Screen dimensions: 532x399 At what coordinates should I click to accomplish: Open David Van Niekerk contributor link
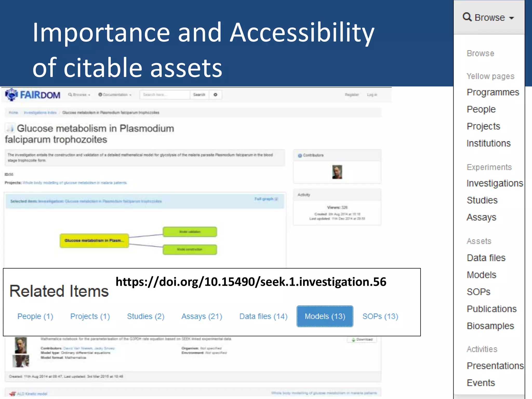point(78,348)
